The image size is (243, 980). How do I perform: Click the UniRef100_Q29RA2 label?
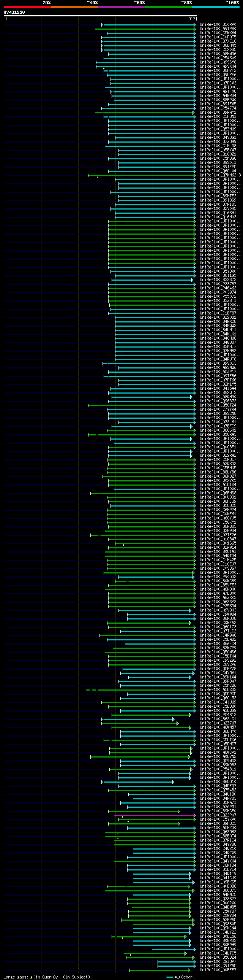[218, 456]
